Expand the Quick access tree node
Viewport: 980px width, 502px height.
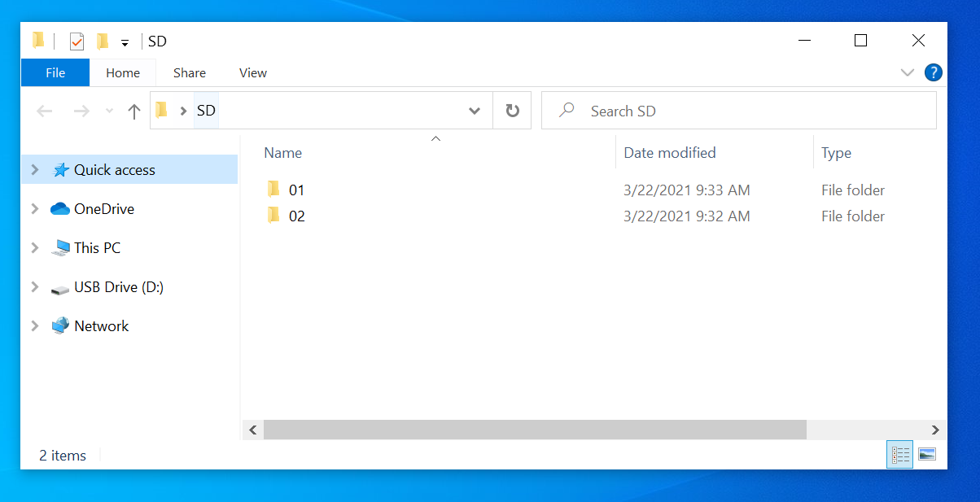(34, 169)
